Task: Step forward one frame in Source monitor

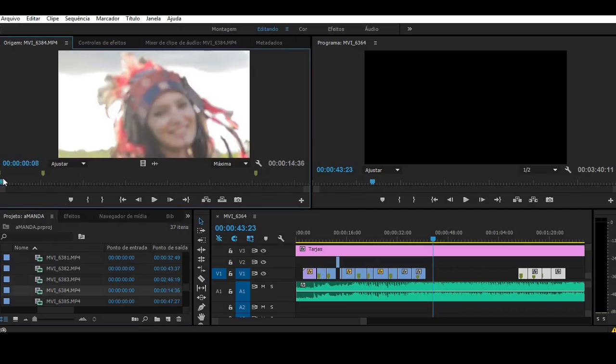Action: [x=170, y=200]
